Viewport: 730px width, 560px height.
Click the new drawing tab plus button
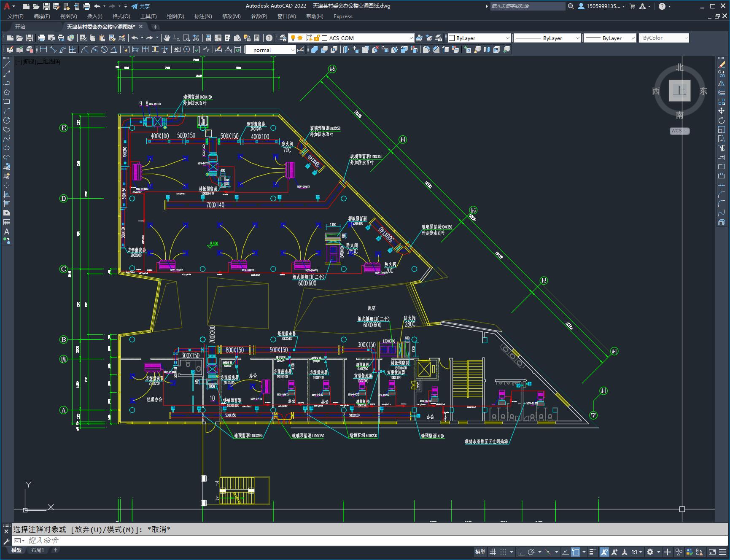click(x=155, y=27)
